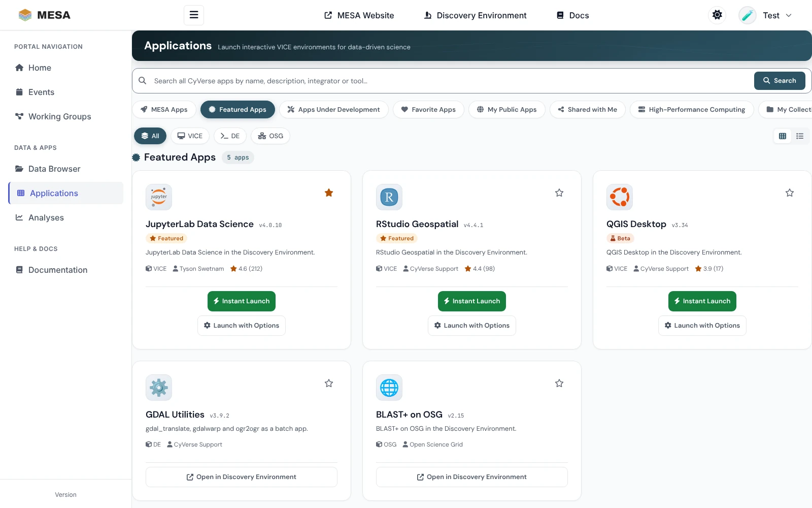Screen dimensions: 812x508
Task: Click the MESA logo in the header
Action: [x=44, y=15]
